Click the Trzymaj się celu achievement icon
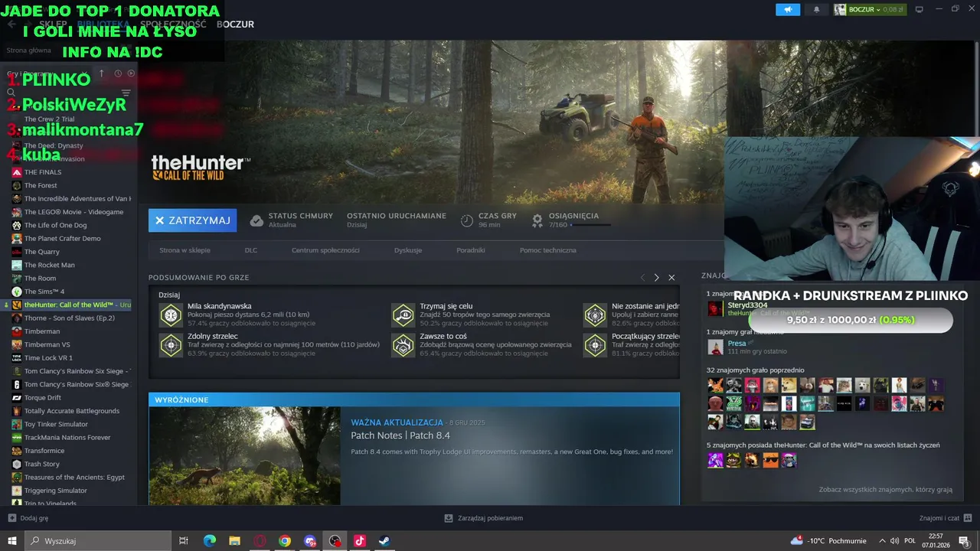 pos(403,315)
